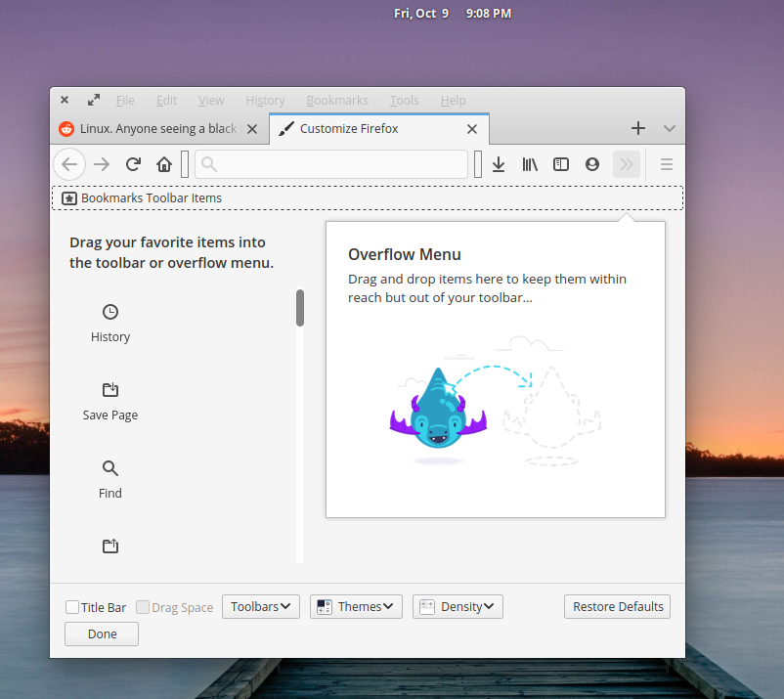The width and height of the screenshot is (784, 699).
Task: Click the Bookmarks Toolbar Items label
Action: (152, 198)
